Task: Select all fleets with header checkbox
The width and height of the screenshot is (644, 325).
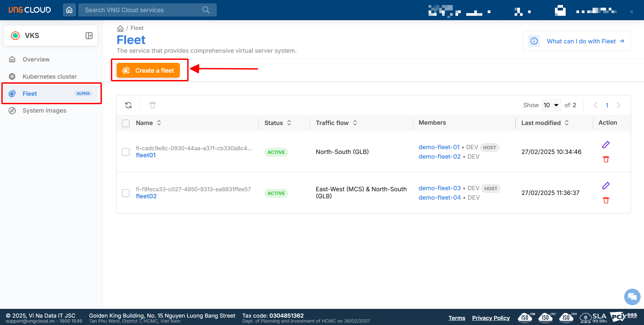Action: coord(126,123)
